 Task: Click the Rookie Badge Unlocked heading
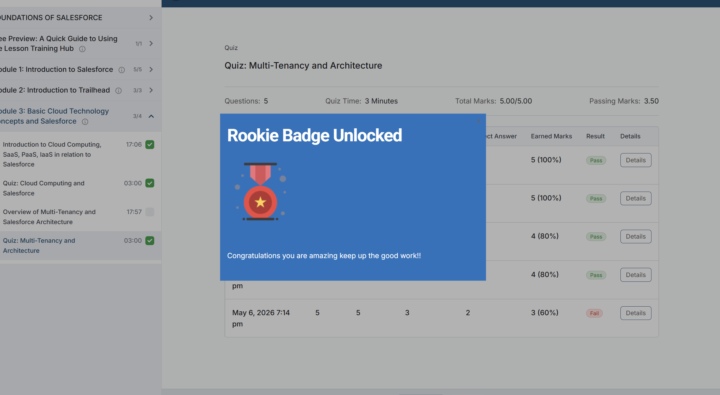pos(315,135)
